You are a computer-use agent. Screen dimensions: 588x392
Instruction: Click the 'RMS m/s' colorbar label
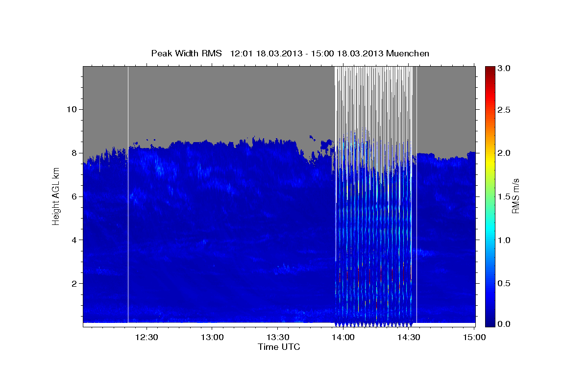515,196
